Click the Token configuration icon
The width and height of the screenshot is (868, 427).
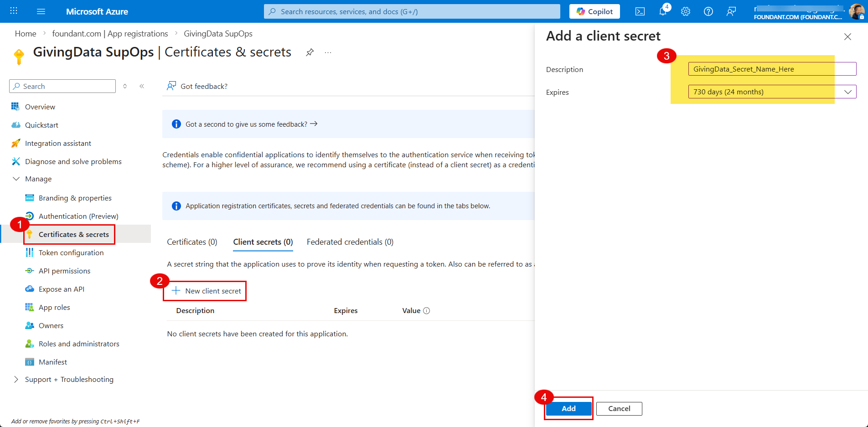(29, 252)
